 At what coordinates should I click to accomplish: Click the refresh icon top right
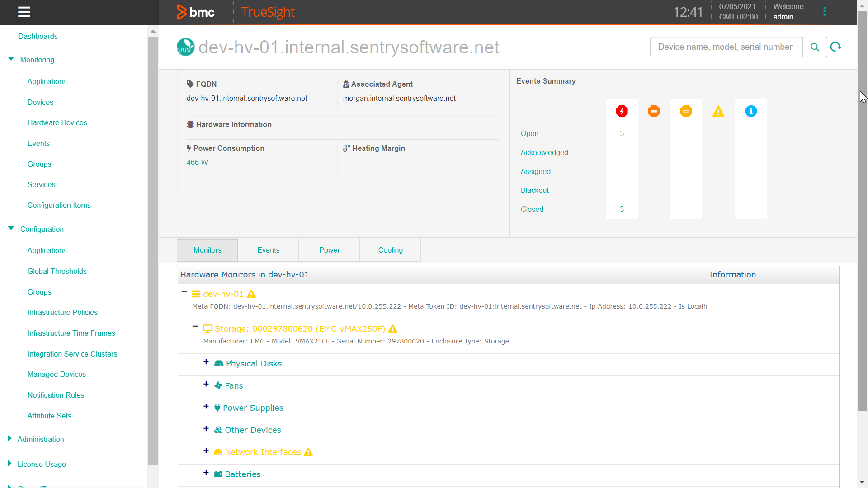836,47
